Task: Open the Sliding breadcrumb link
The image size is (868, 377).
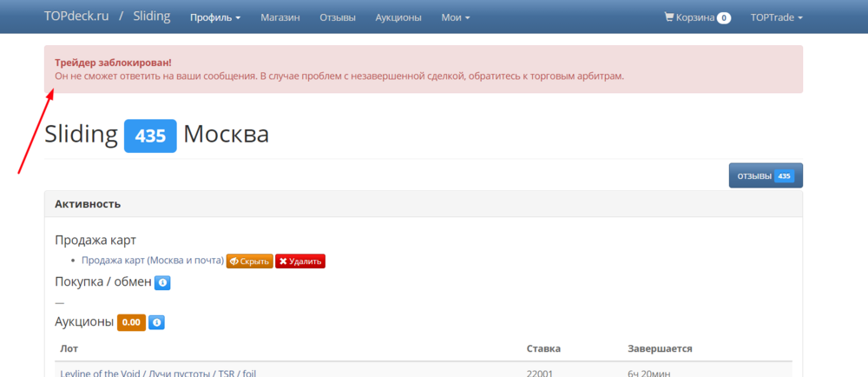Action: [152, 16]
